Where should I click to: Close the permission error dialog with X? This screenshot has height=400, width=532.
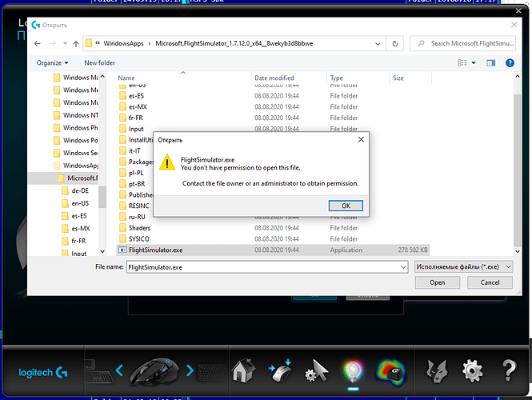coord(361,139)
